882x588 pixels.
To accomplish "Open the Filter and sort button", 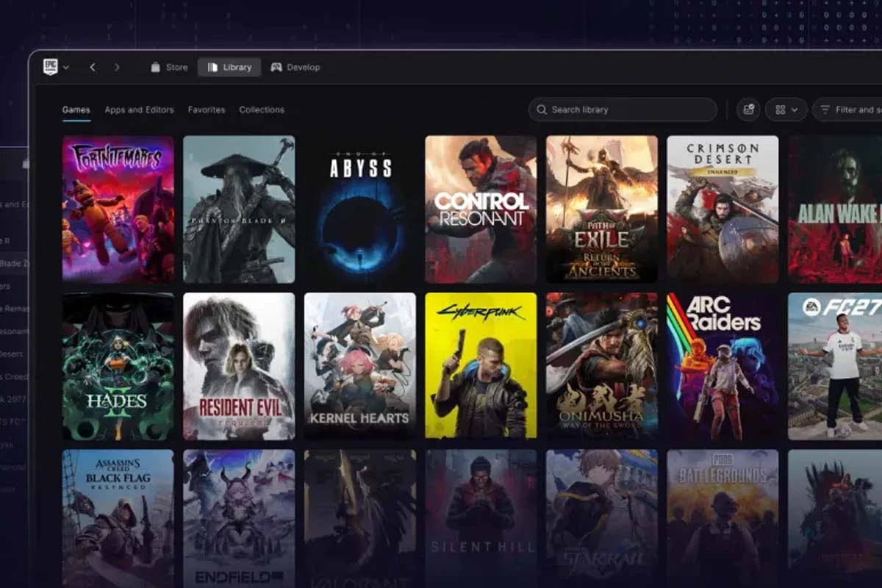I will click(847, 110).
